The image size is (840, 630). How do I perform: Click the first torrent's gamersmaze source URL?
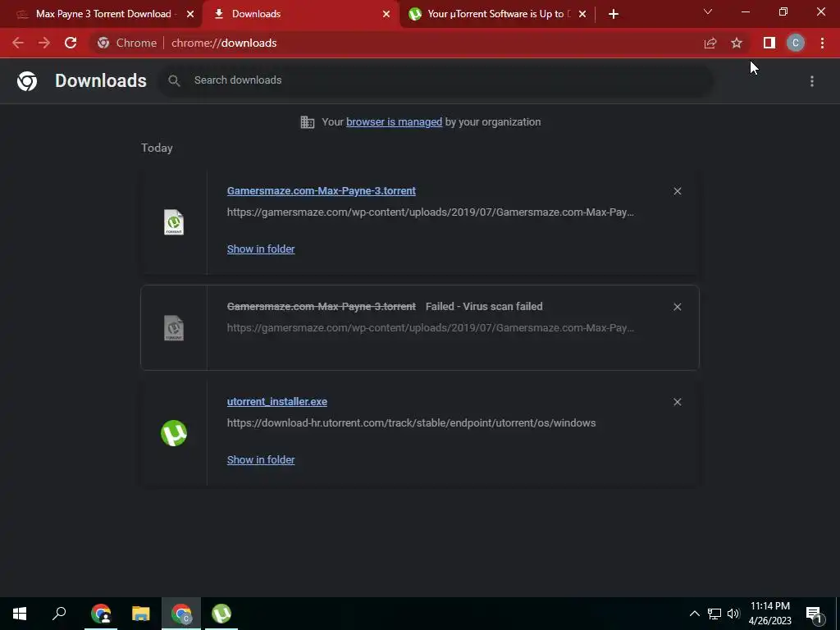coord(430,212)
